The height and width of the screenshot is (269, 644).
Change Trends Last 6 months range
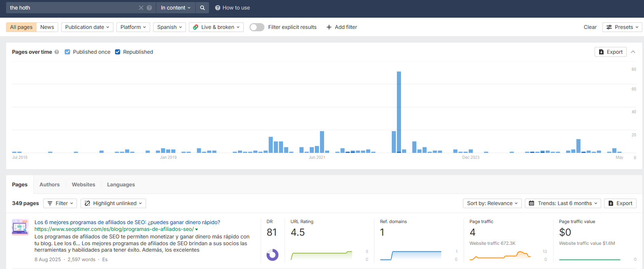click(x=563, y=203)
